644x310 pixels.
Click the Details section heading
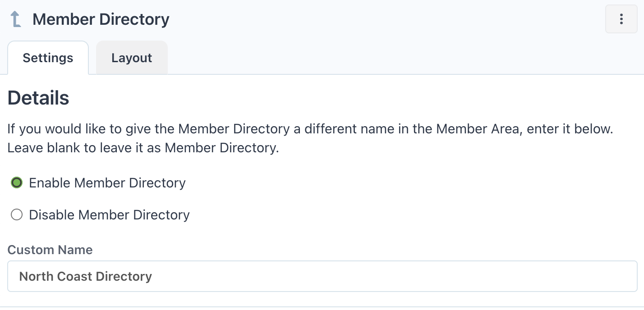coord(38,98)
